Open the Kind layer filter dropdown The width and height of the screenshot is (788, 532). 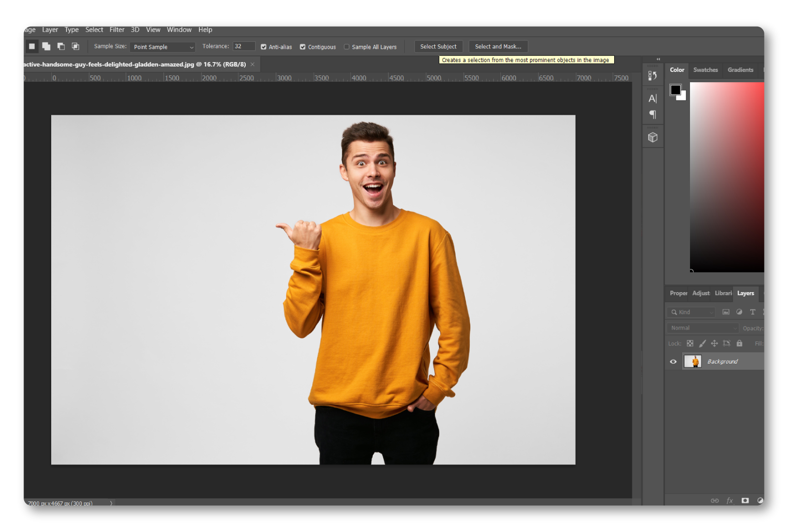[x=691, y=312]
